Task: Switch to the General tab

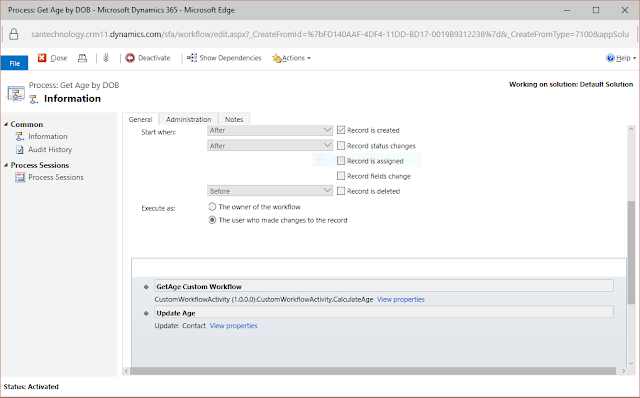Action: pos(140,119)
